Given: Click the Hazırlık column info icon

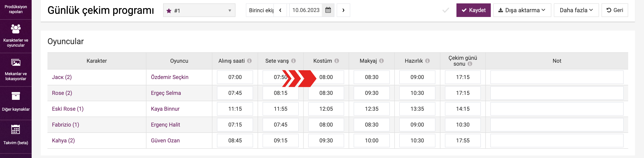Looking at the screenshot, I should click(x=428, y=61).
